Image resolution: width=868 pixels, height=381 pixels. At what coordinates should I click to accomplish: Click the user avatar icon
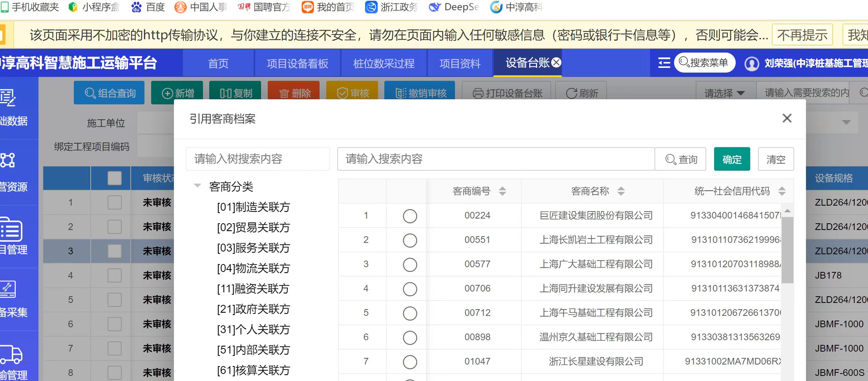coord(751,64)
